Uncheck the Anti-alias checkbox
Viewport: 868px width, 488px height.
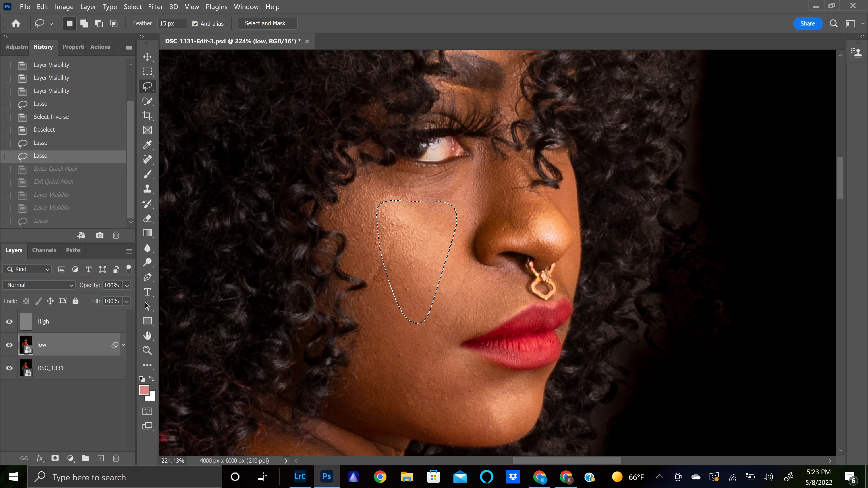[x=195, y=23]
